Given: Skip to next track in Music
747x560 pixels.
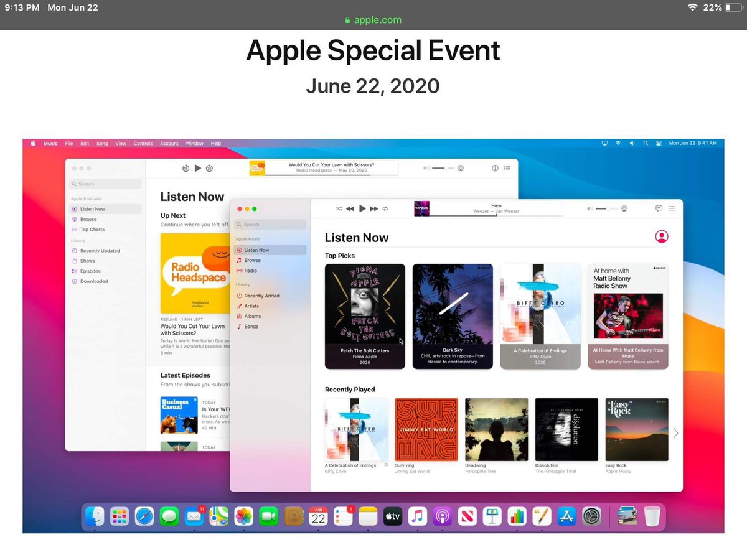Looking at the screenshot, I should [374, 208].
